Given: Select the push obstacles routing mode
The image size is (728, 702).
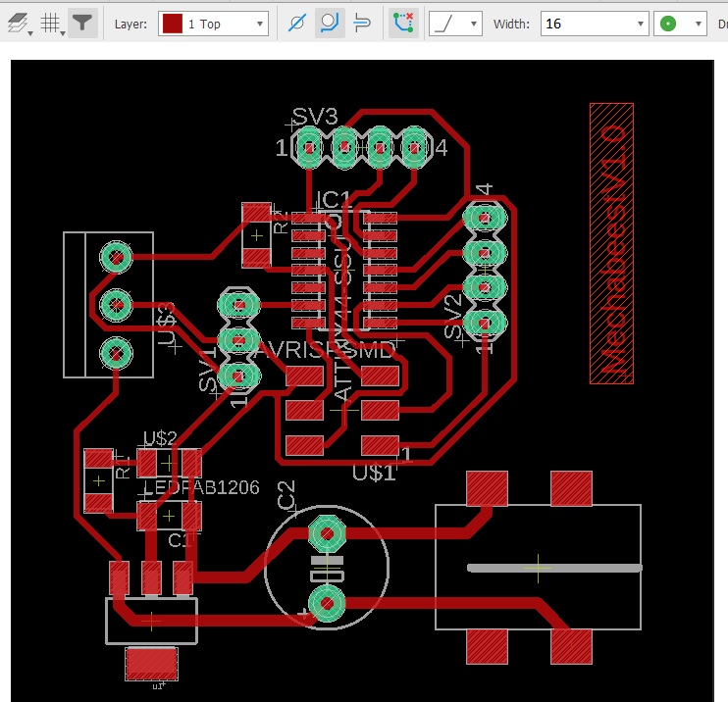Looking at the screenshot, I should pos(362,23).
